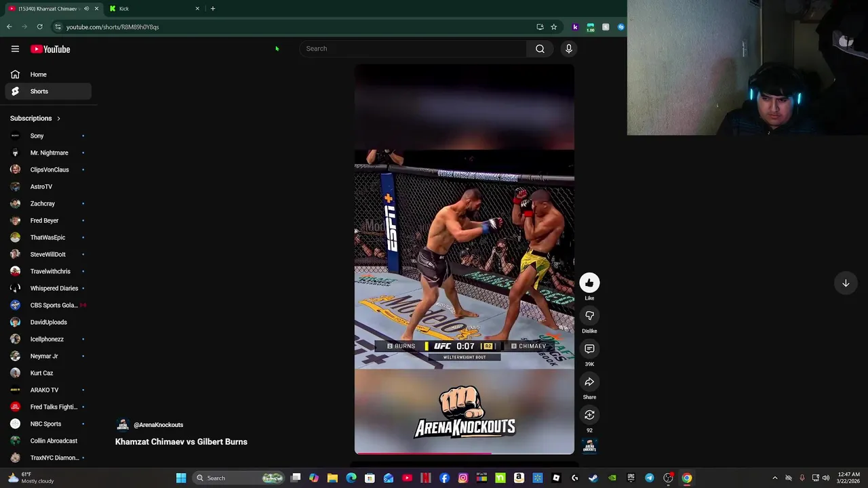Open the SteveWillDoIt channel

(x=48, y=254)
